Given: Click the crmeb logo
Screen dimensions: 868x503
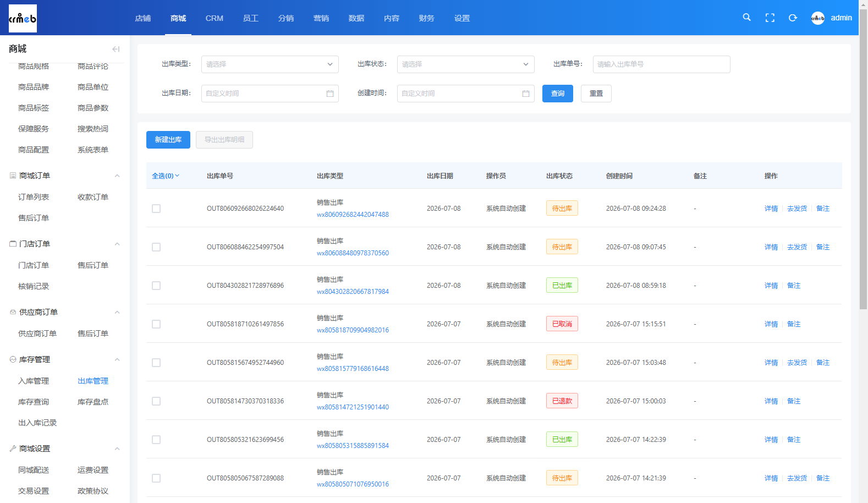Looking at the screenshot, I should pyautogui.click(x=23, y=18).
